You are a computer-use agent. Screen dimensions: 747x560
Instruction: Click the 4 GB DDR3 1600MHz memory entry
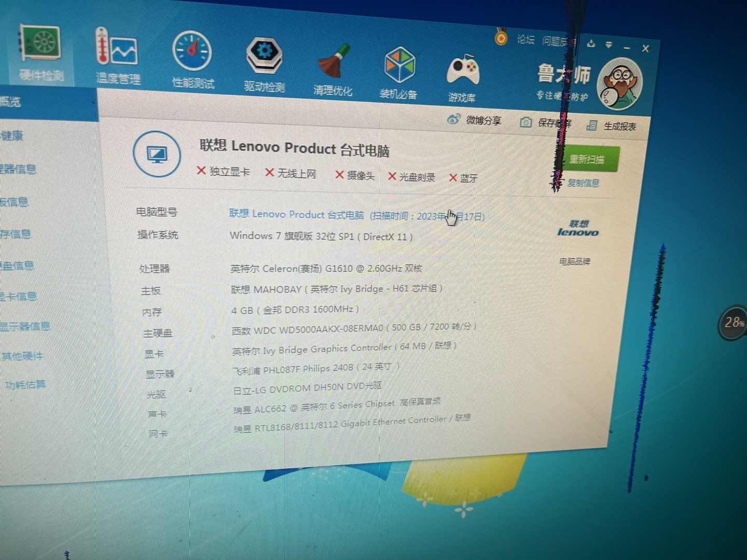click(x=295, y=310)
